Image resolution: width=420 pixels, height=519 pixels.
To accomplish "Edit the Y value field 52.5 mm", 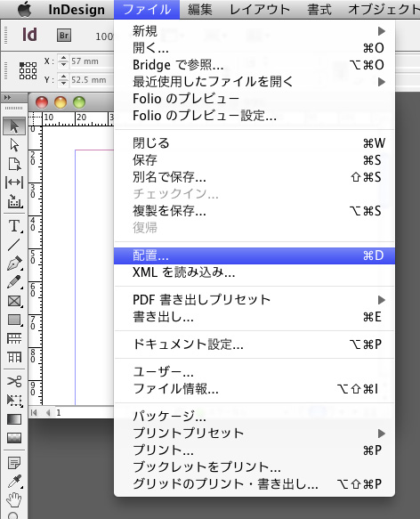I will click(x=92, y=80).
